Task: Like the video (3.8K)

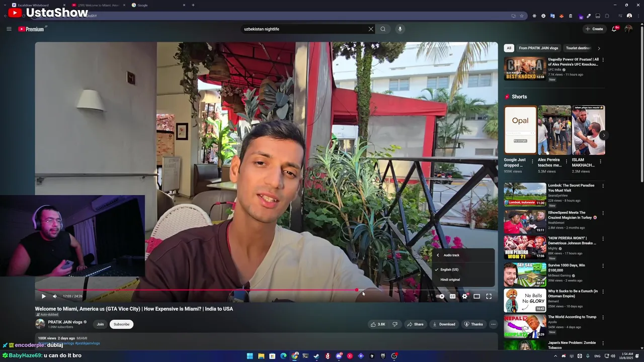Action: (x=378, y=324)
